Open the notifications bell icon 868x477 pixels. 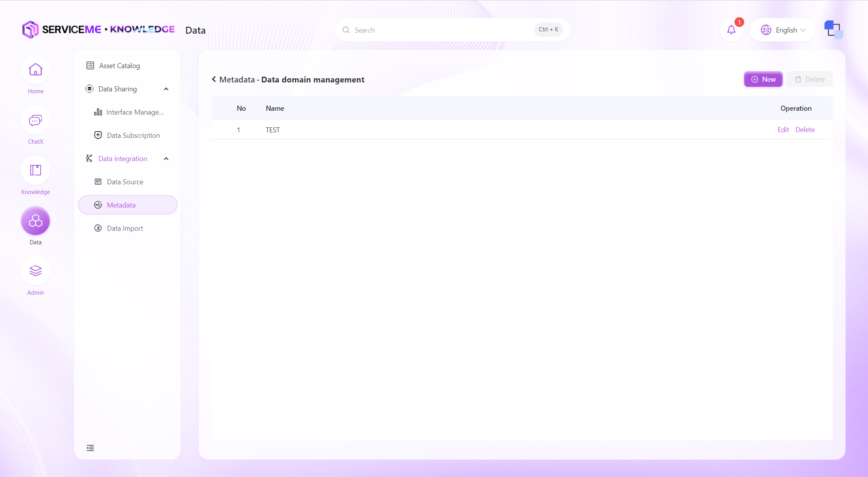731,30
